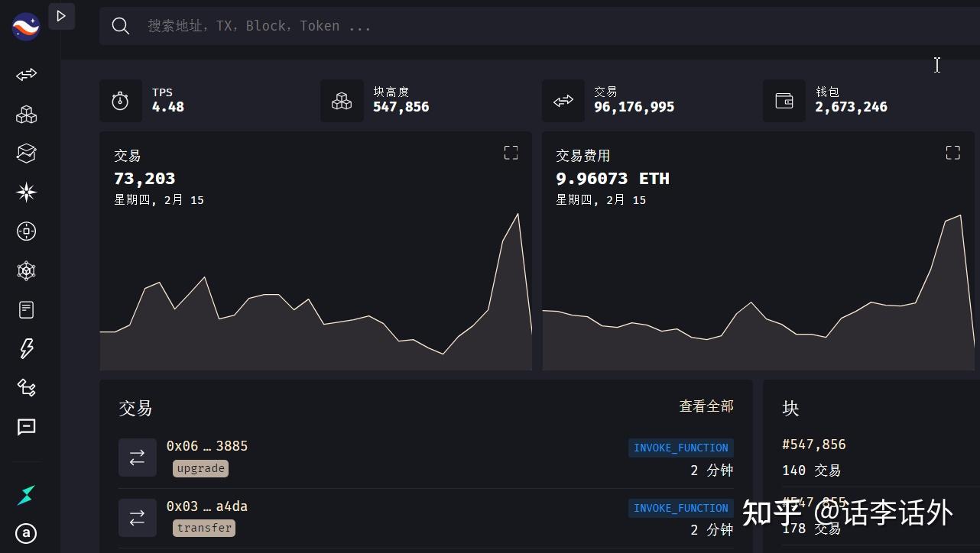Open the chat message icon in the sidebar

pyautogui.click(x=27, y=427)
